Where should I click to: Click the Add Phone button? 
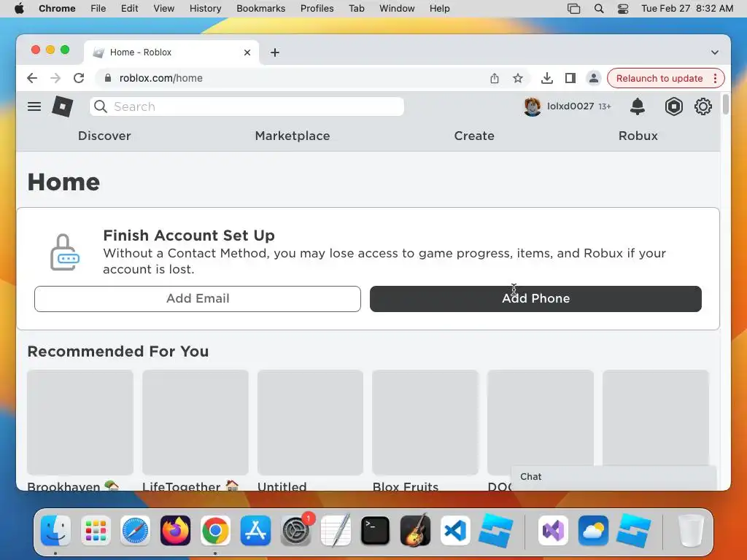coord(535,298)
